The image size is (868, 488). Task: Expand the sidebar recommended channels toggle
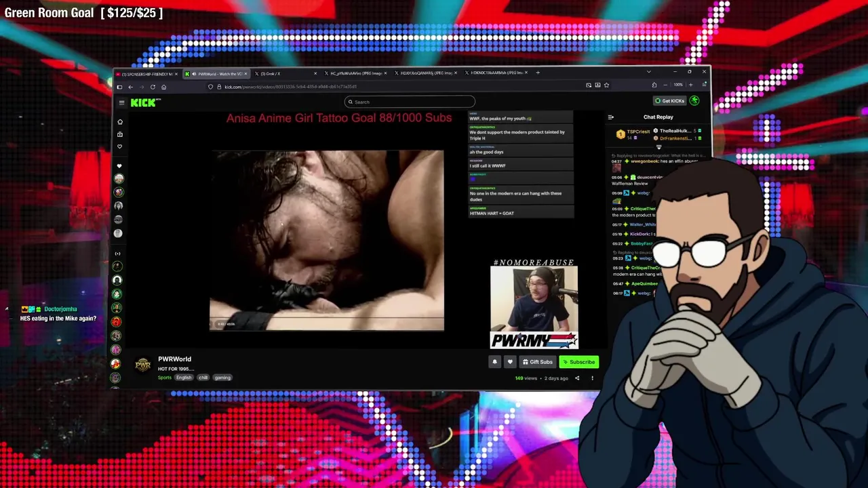coord(118,253)
